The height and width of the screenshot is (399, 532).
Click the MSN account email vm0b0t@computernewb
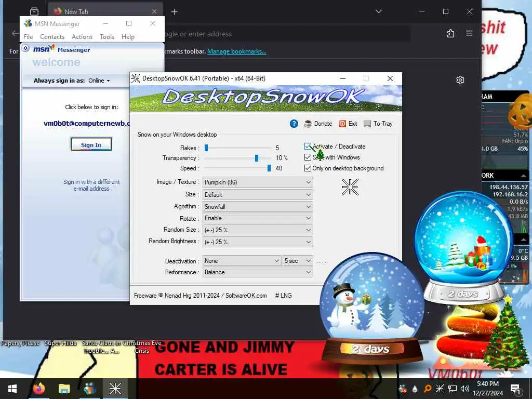(x=87, y=124)
